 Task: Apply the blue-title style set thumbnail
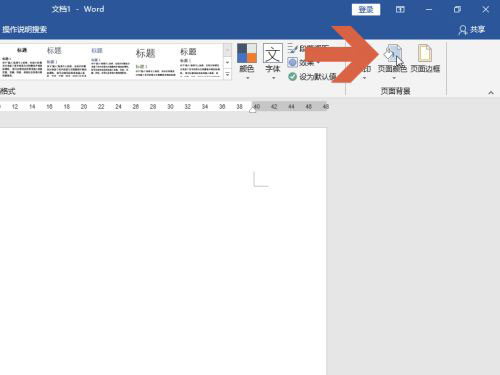(x=110, y=62)
